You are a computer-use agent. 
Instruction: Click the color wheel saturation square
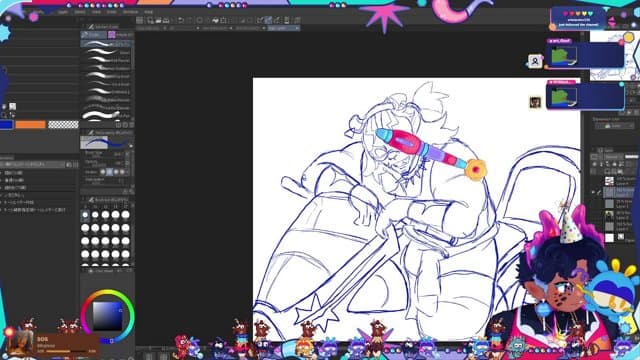pyautogui.click(x=107, y=316)
